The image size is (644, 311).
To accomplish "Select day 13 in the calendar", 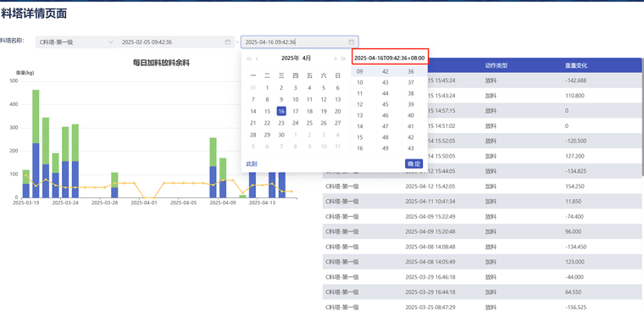I will click(337, 99).
